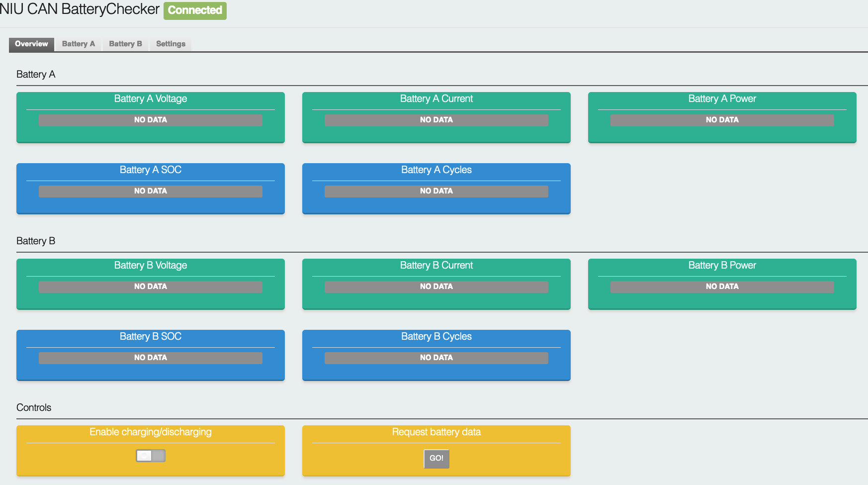
Task: Click the Battery A Current NO DATA bar
Action: click(436, 120)
